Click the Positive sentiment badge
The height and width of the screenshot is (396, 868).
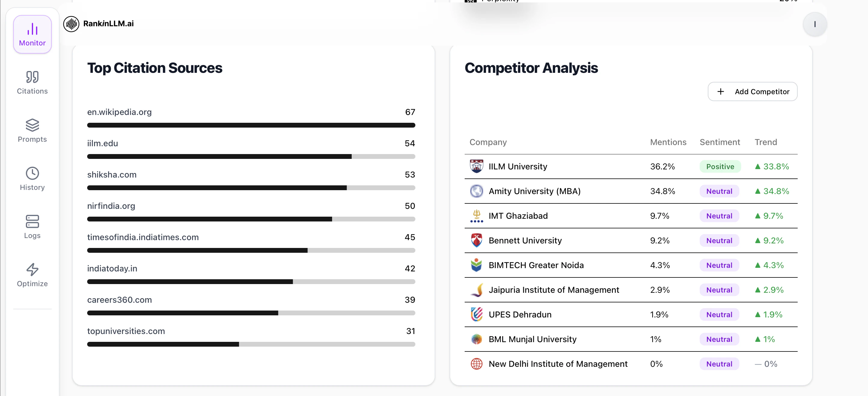point(720,167)
